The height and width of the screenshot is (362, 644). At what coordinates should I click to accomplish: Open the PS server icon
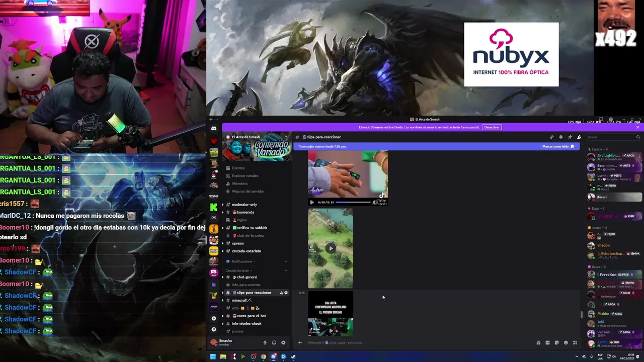(x=214, y=218)
